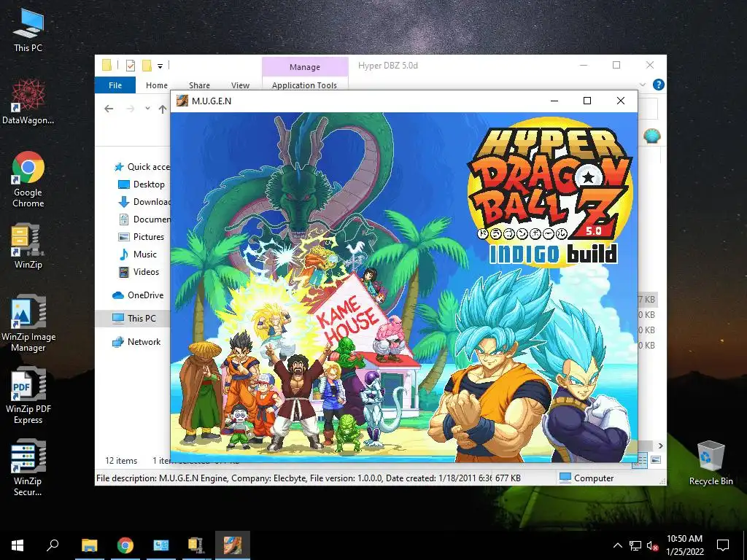The height and width of the screenshot is (560, 747).
Task: Open the DataWagon desktop shortcut
Action: [x=28, y=102]
